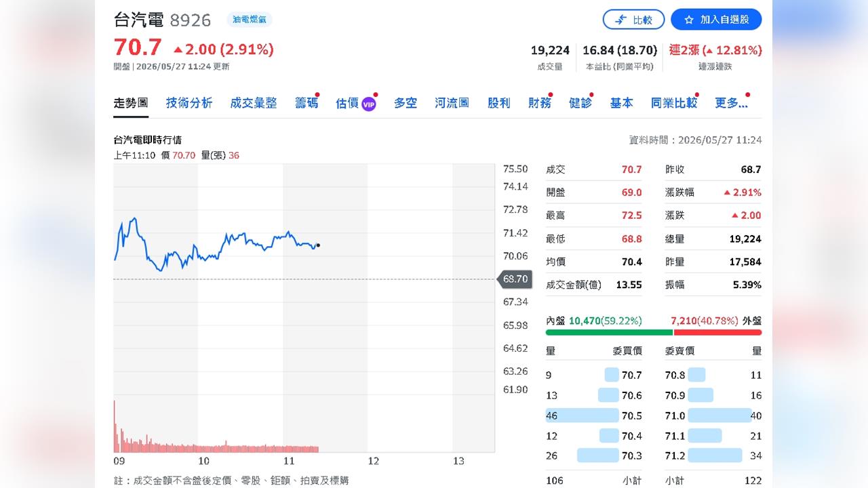This screenshot has width=868, height=488.
Task: Click ask price 71.0 row
Action: point(713,415)
